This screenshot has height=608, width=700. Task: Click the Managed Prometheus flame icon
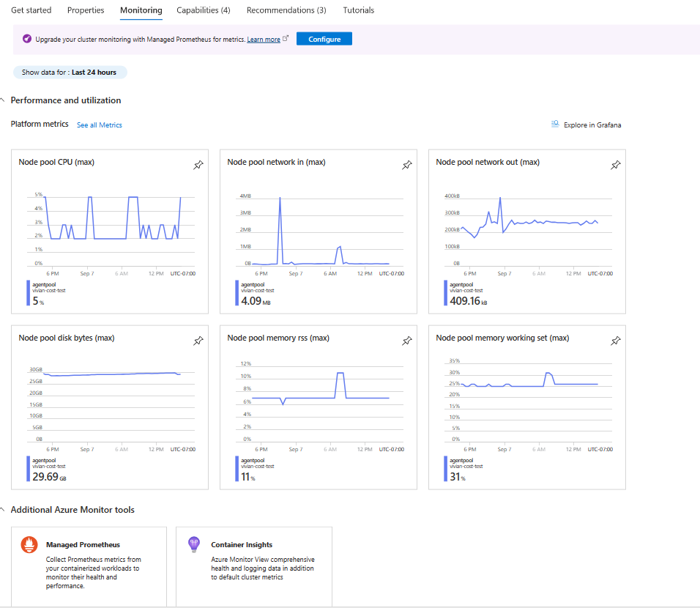point(30,544)
